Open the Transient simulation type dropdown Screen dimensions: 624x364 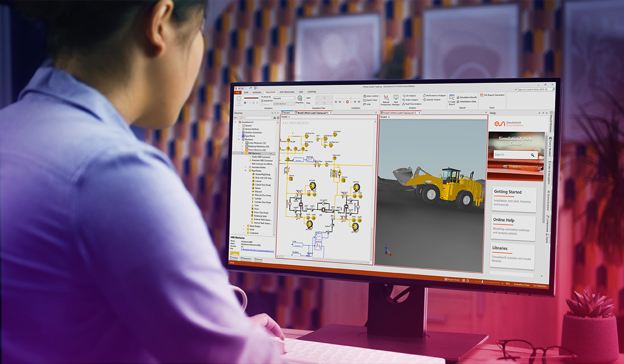click(x=284, y=98)
